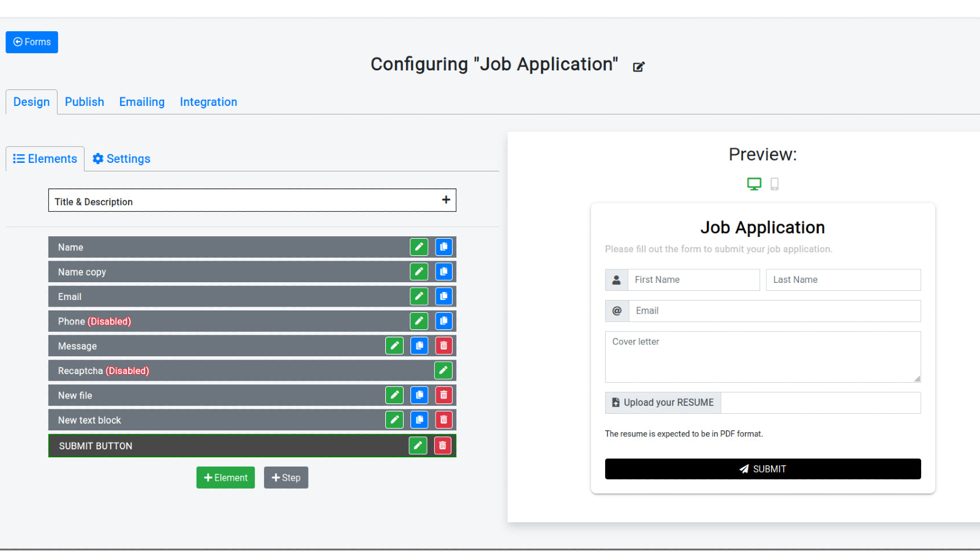Click the edit form title pencil icon
The height and width of the screenshot is (551, 980).
(639, 67)
